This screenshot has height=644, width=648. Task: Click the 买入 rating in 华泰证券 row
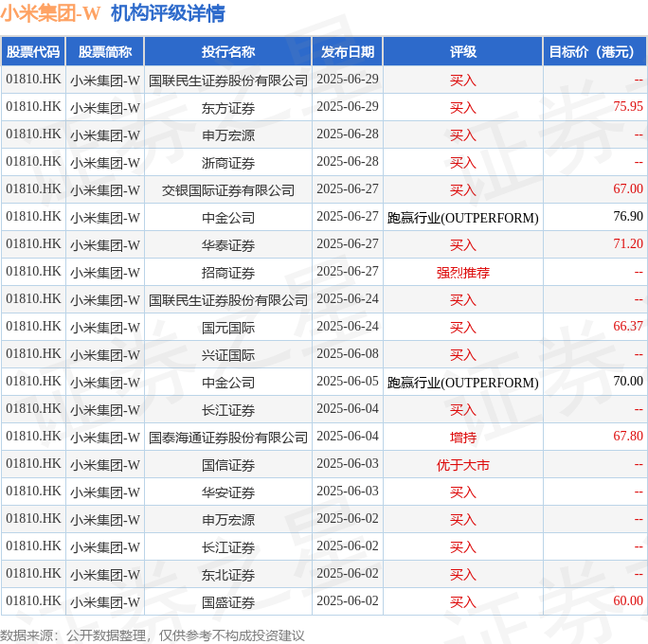pyautogui.click(x=463, y=245)
